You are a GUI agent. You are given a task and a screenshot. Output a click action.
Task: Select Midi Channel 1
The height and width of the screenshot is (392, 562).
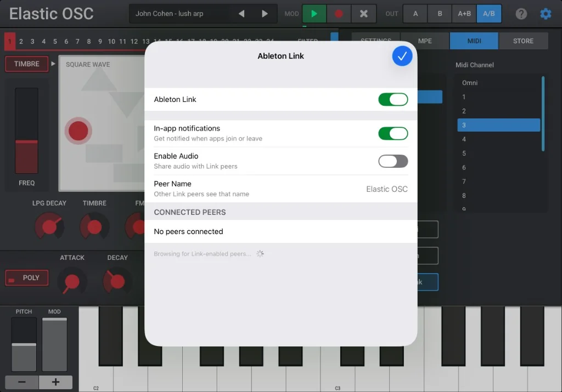point(498,97)
